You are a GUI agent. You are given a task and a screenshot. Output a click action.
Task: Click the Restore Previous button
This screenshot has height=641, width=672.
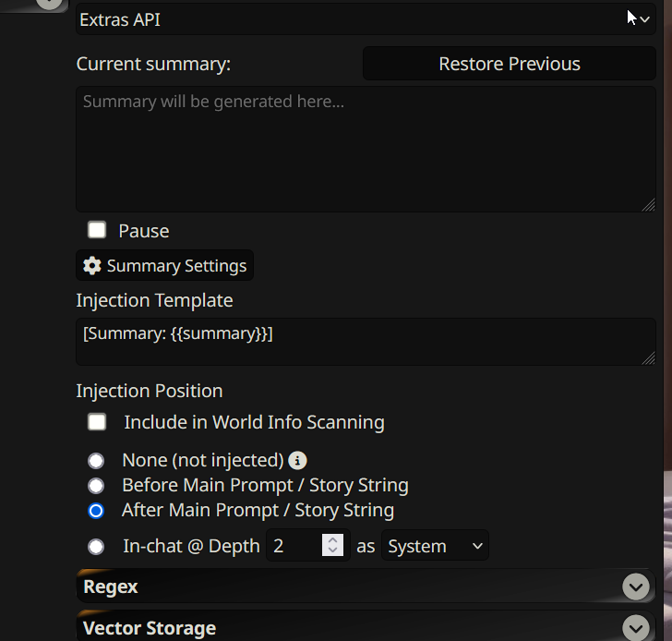point(510,64)
